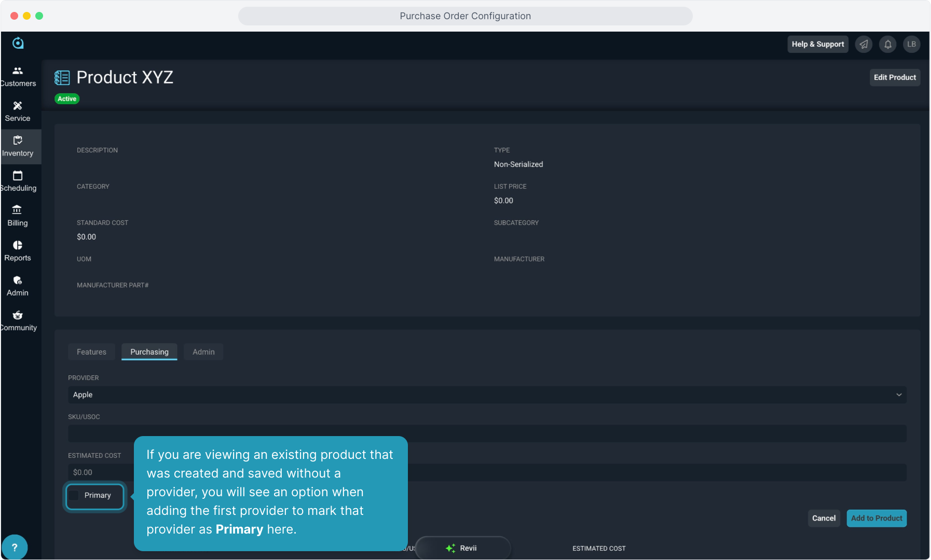Close the window with red button

point(14,16)
